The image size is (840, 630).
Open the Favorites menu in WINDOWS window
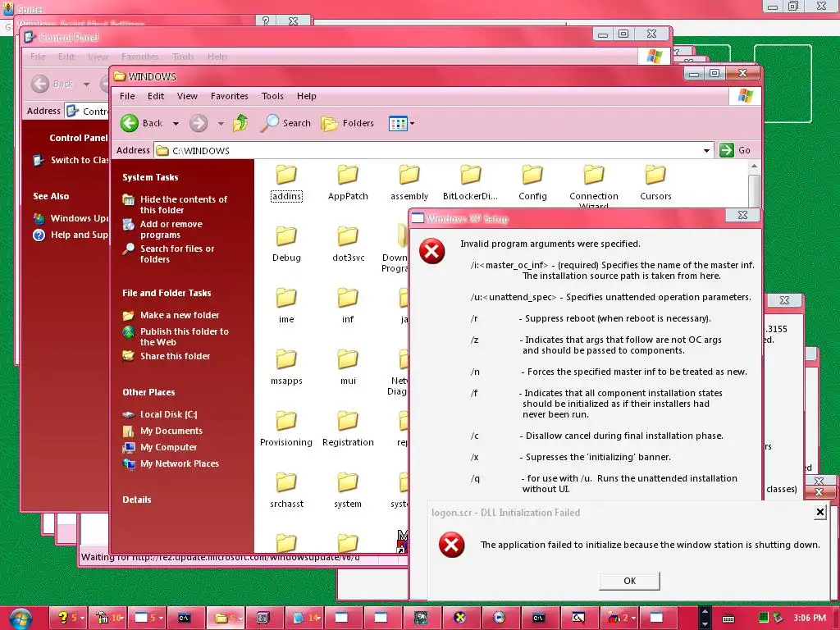point(230,96)
